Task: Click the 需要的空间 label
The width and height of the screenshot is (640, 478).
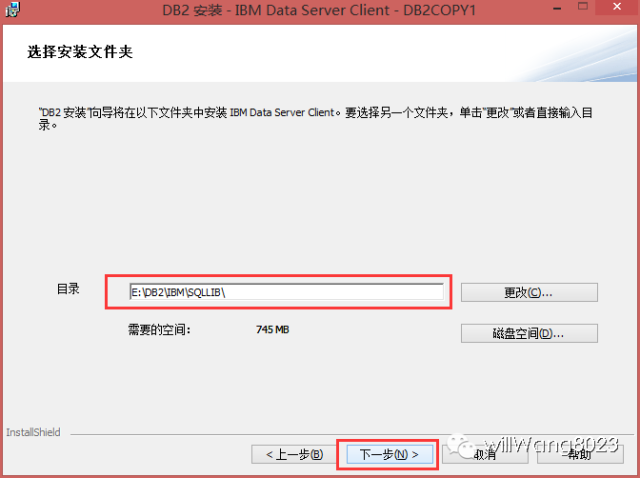Action: (159, 329)
